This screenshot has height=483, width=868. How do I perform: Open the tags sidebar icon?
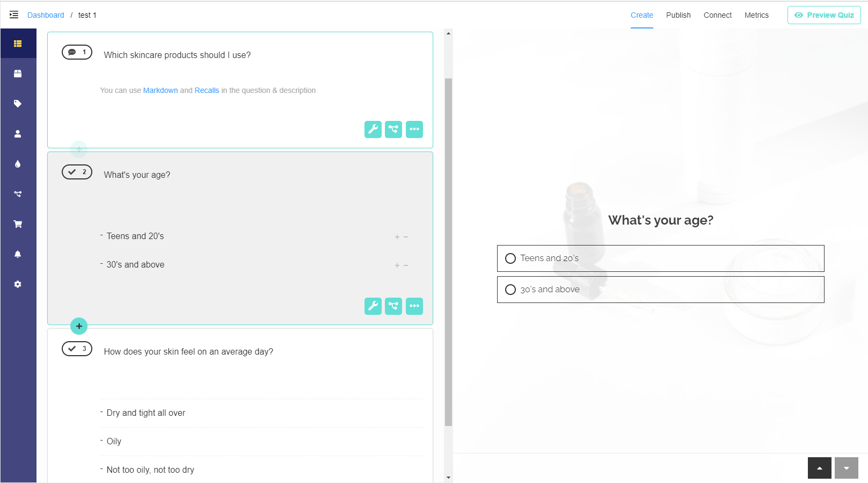[18, 104]
